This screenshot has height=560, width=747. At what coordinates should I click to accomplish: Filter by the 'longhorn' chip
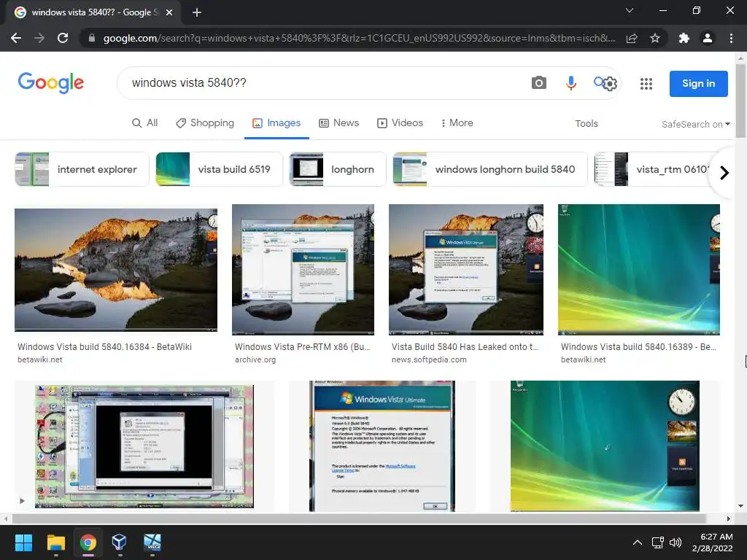coord(338,169)
